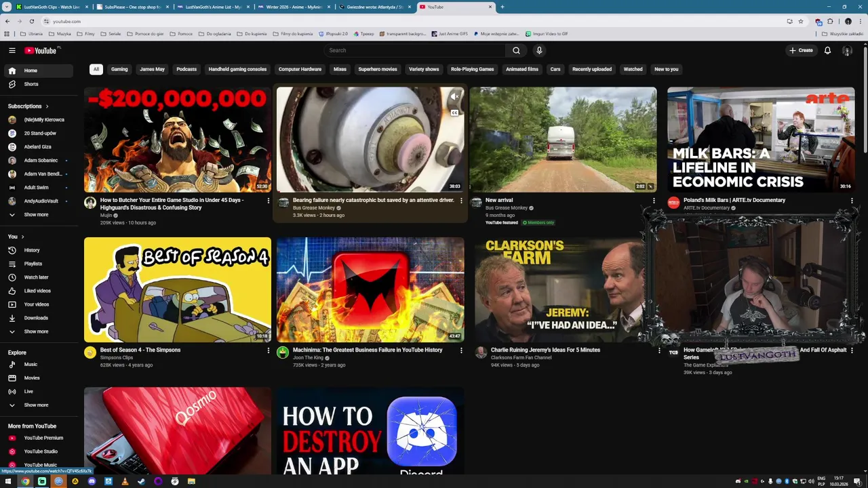Open the You section chevron
Screen dimensions: 868x488
click(x=22, y=237)
